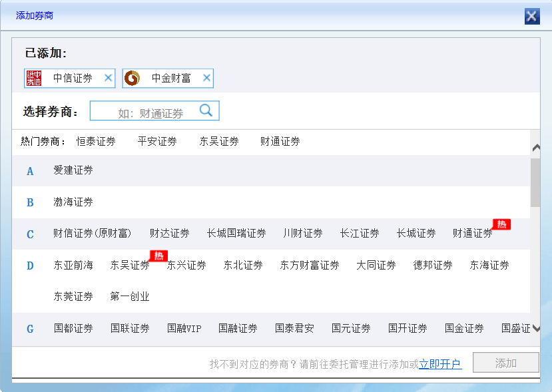Screen dimensions: 552x392
Task: Choose 长城国瑞证券 broker
Action: 236,234
